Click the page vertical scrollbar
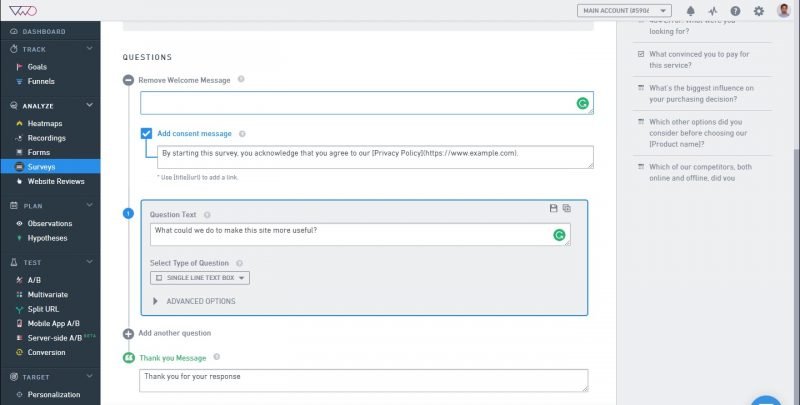 click(796, 275)
